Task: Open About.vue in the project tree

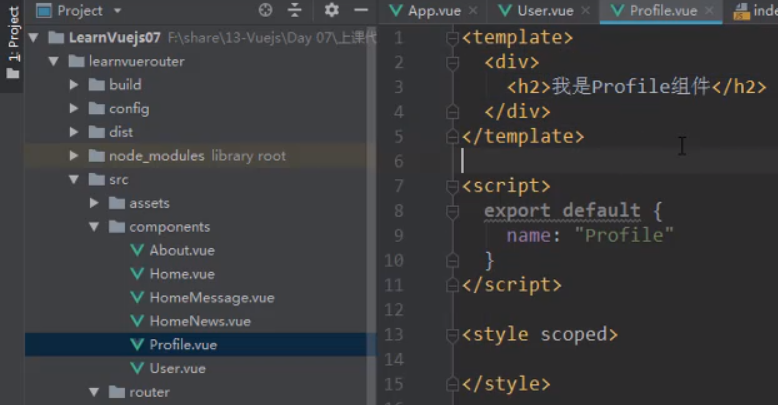Action: [x=181, y=250]
